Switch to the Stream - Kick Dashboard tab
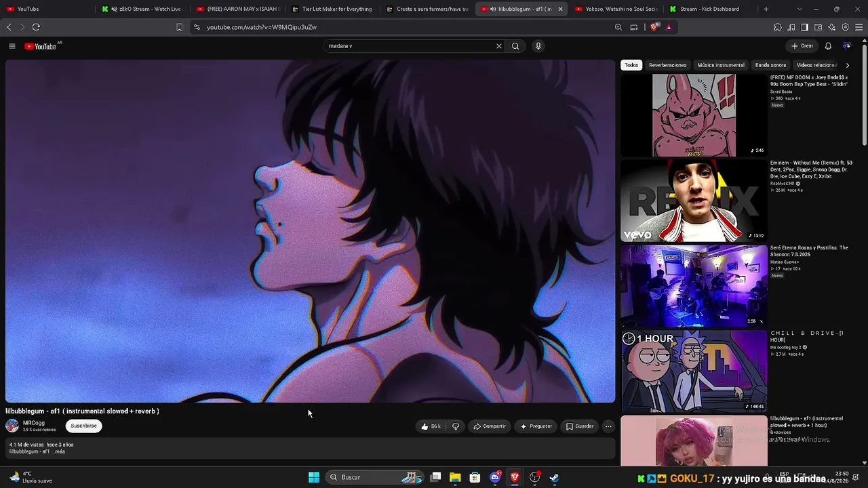Screen dimensions: 868x488 [710, 9]
